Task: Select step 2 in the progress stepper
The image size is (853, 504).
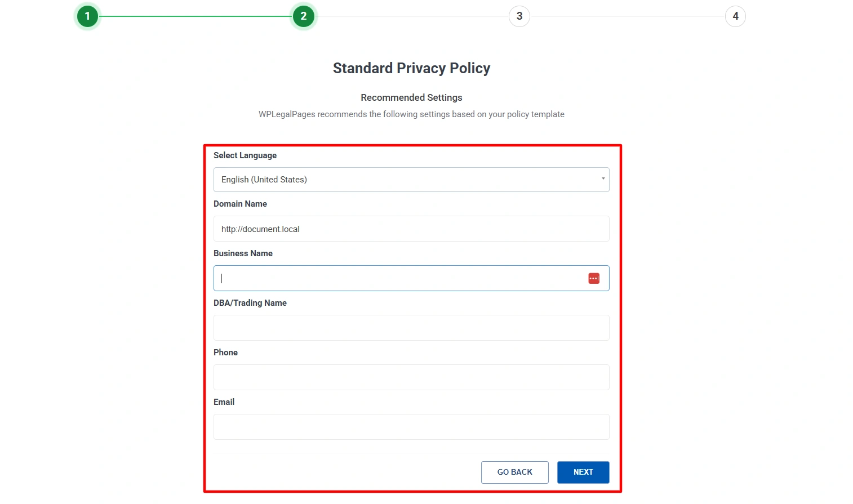Action: 304,16
